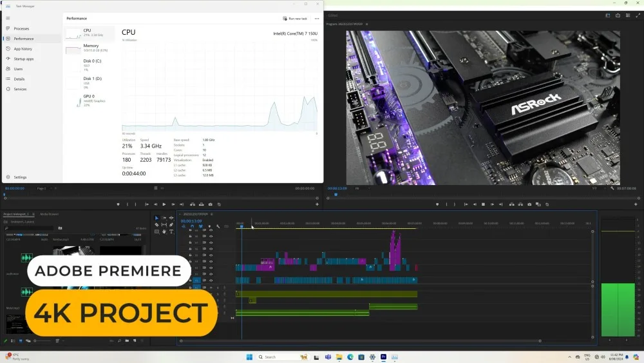Select Disk 0 (C:) performance item
The image size is (644, 363).
(x=90, y=65)
